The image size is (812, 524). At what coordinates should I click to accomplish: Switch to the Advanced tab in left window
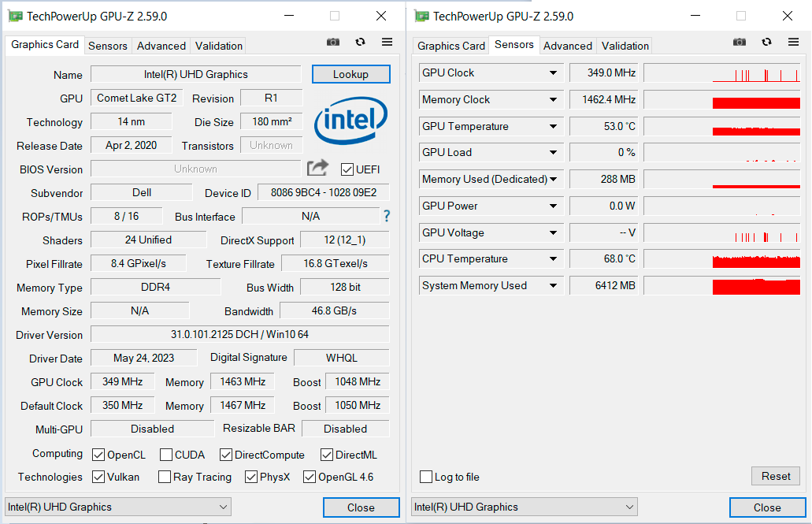pos(161,46)
